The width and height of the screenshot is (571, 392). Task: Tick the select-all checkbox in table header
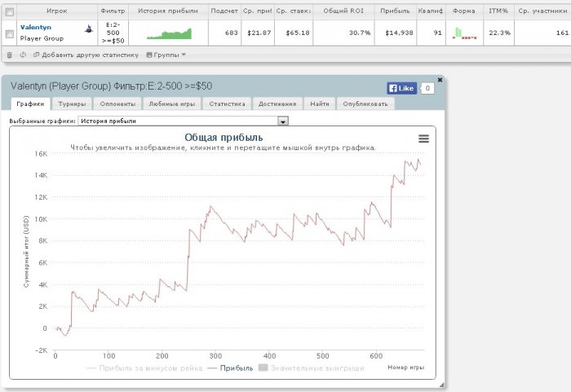pos(10,12)
